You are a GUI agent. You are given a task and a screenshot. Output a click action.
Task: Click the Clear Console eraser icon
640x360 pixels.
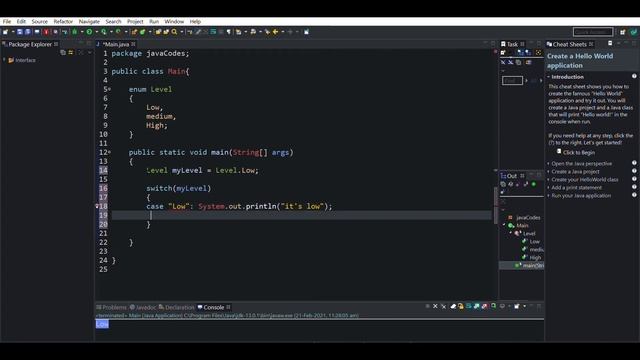click(x=453, y=306)
